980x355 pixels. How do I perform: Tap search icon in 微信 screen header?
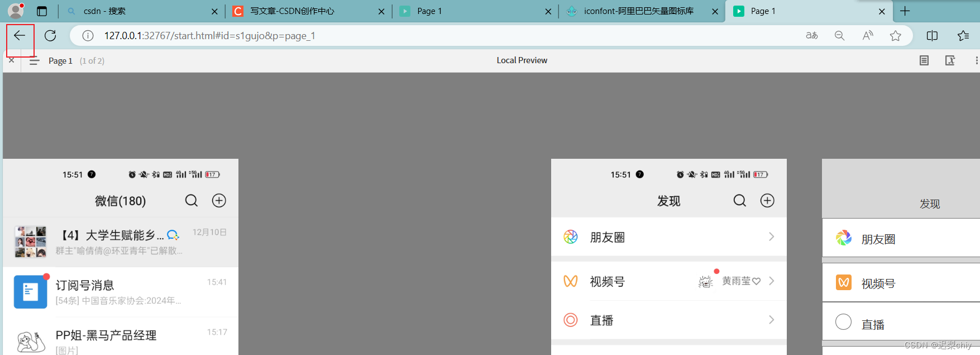pyautogui.click(x=192, y=201)
